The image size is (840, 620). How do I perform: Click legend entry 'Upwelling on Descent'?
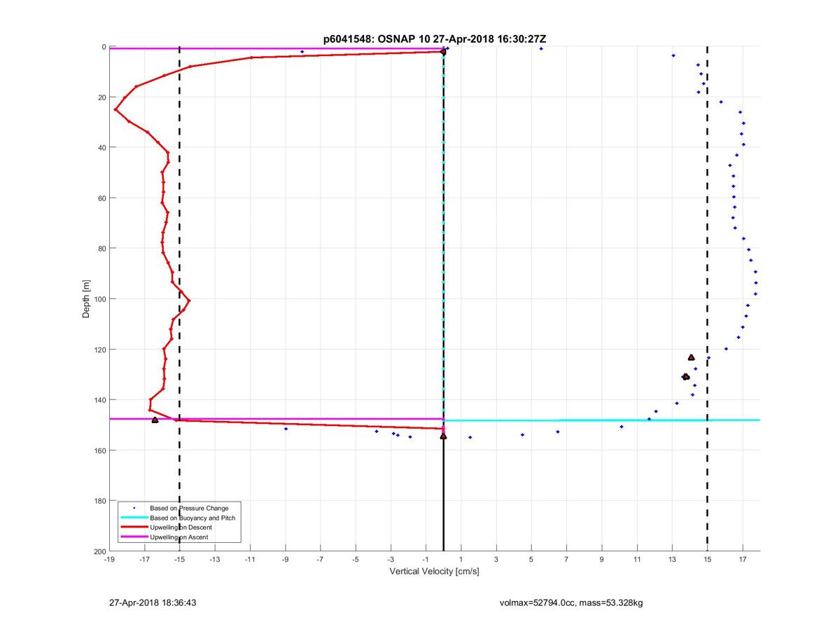coord(181,528)
